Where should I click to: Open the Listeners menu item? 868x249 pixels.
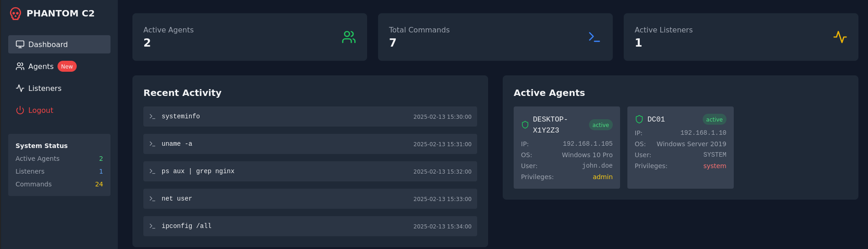(x=59, y=88)
